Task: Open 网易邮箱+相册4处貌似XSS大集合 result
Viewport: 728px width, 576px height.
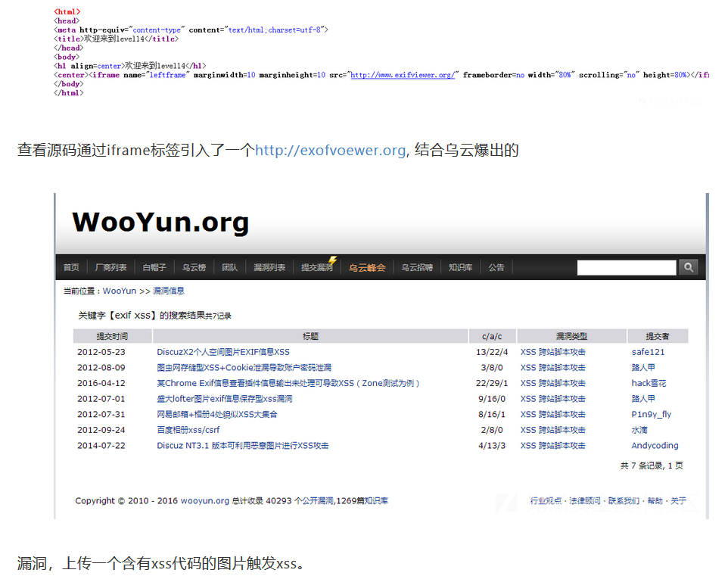Action: tap(217, 414)
